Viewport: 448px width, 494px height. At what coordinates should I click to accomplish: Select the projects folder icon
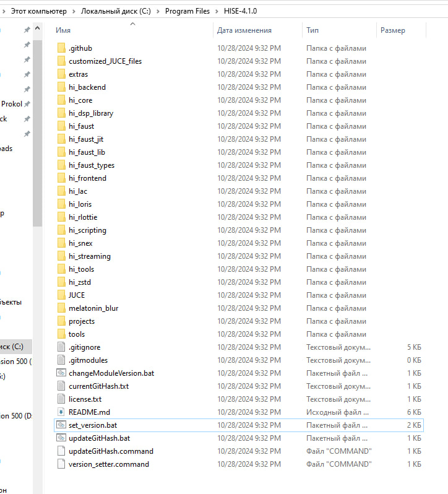click(61, 321)
